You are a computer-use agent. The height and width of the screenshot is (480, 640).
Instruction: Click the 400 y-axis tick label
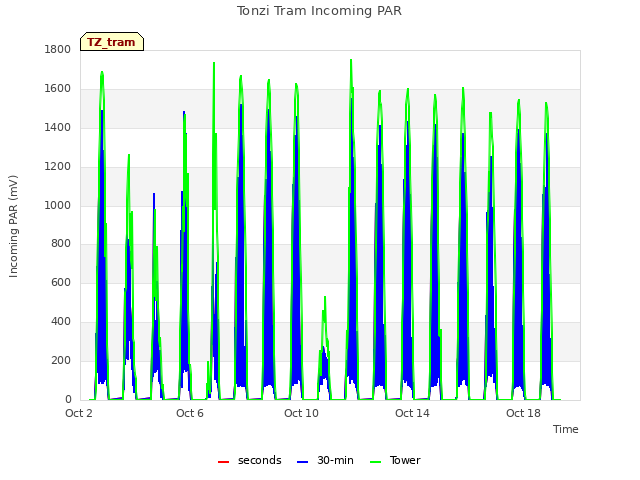coord(61,322)
